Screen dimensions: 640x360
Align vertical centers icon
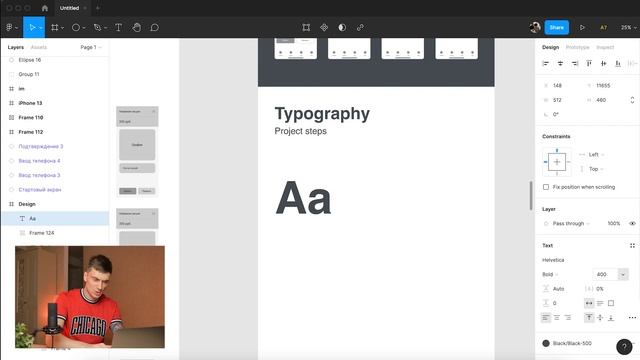604,63
